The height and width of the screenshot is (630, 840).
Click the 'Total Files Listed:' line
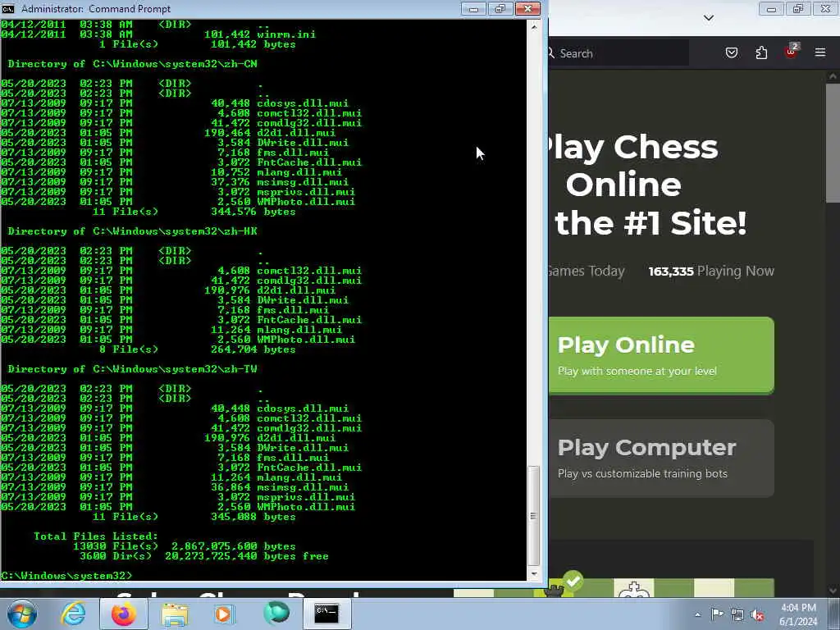pyautogui.click(x=96, y=536)
